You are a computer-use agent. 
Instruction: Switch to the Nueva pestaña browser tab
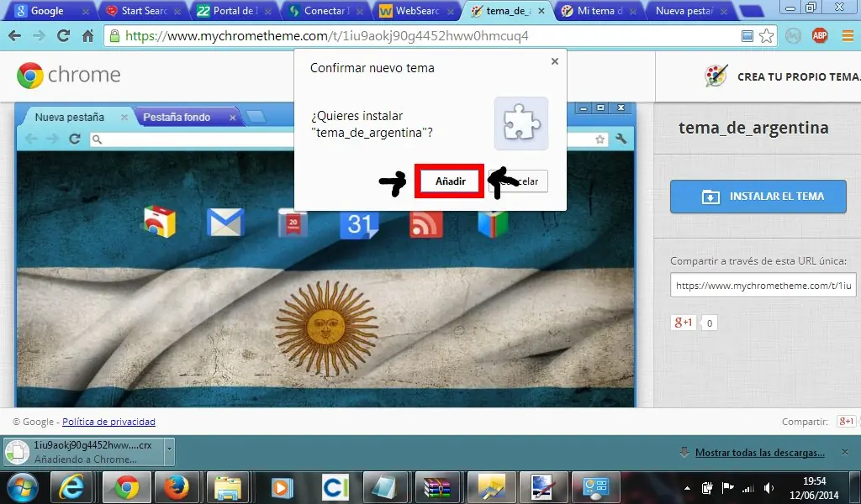(691, 10)
